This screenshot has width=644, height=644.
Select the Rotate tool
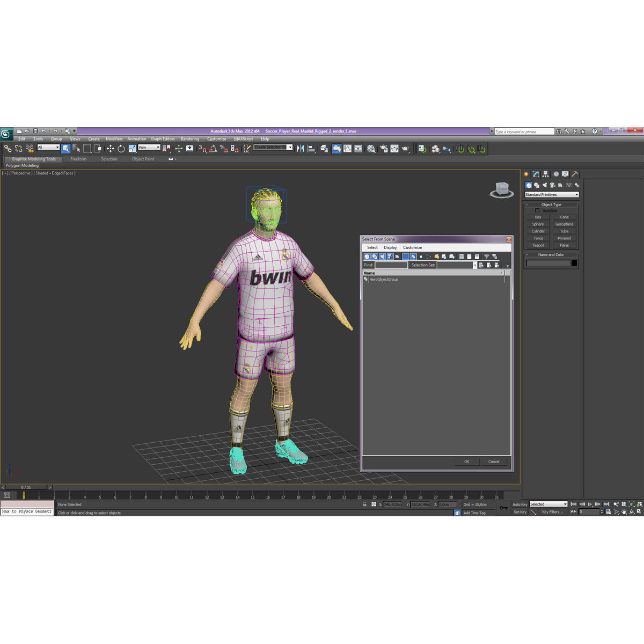(x=121, y=149)
